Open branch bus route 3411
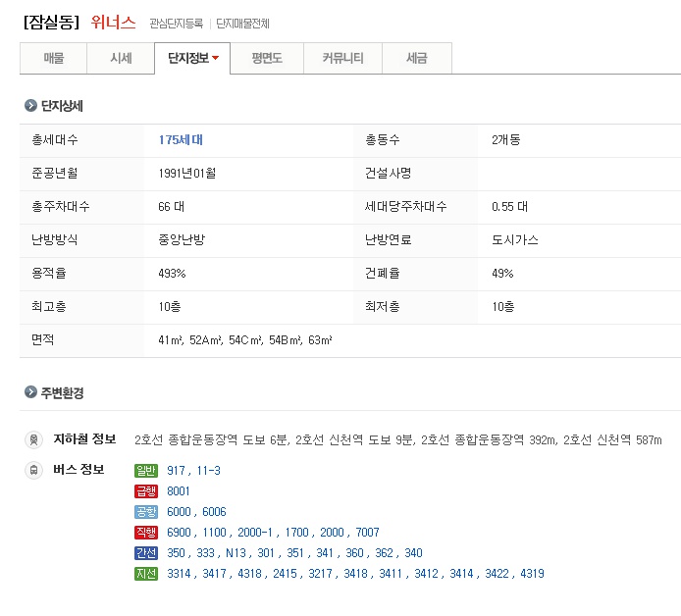 (391, 574)
